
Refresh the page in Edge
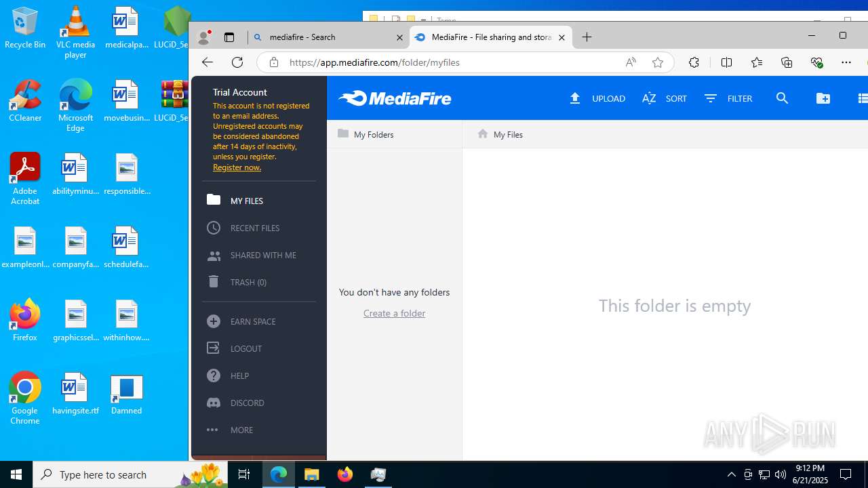click(x=237, y=62)
